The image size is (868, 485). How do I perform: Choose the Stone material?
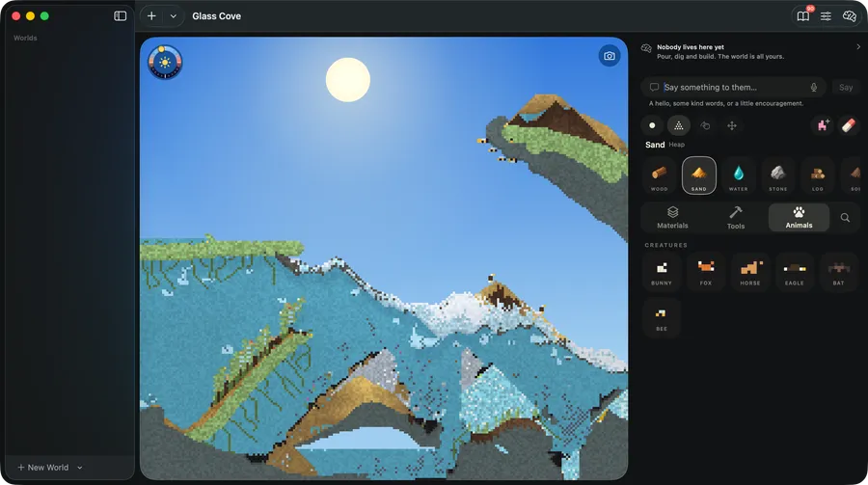(777, 175)
